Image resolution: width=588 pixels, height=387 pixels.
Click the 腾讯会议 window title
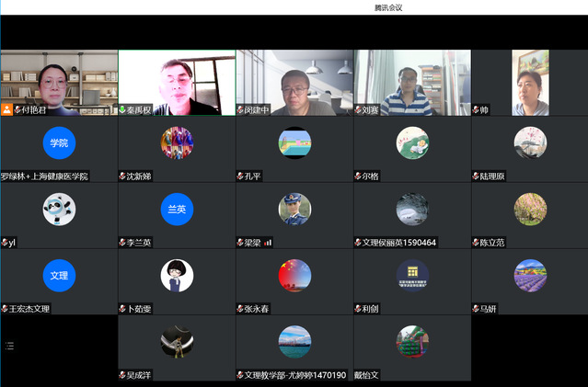[387, 7]
